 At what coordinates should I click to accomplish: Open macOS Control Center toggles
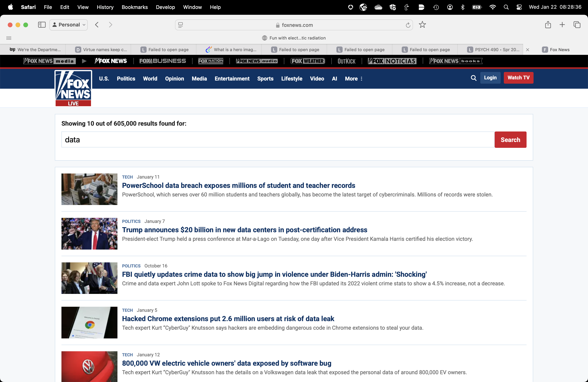coord(519,7)
